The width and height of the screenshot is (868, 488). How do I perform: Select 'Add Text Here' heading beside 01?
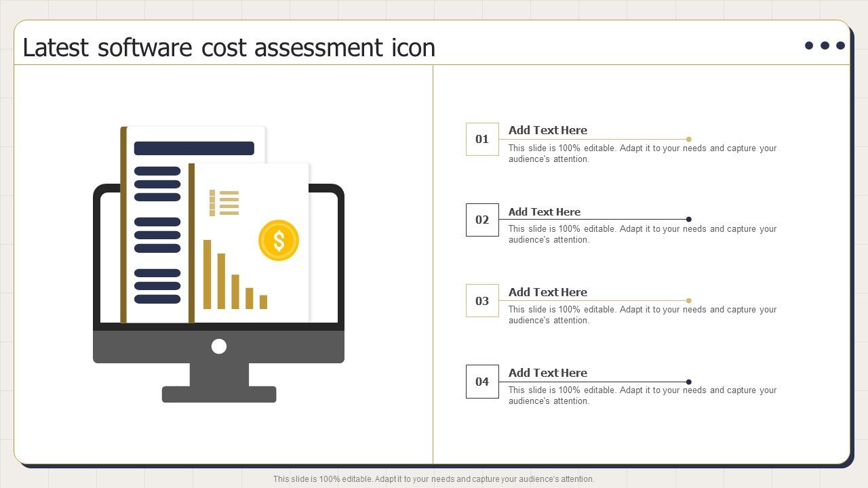(548, 130)
